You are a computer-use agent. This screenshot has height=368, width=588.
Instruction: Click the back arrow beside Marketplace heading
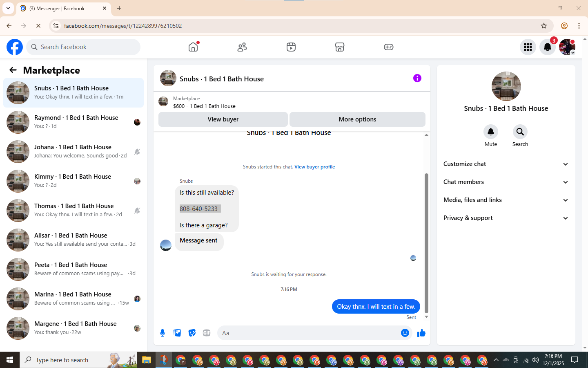(13, 70)
